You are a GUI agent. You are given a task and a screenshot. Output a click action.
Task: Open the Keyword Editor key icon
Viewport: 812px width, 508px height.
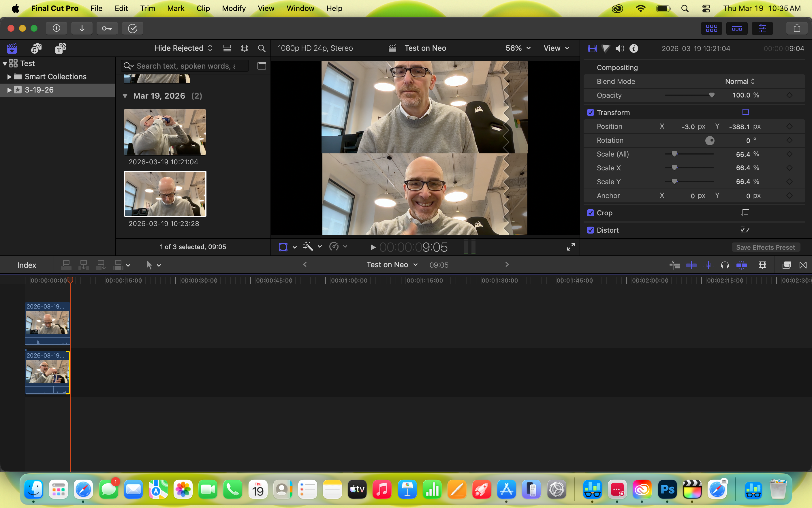[x=107, y=28]
